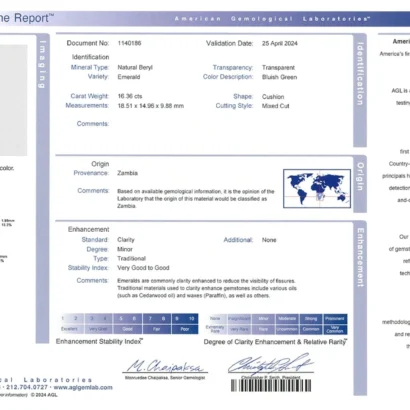Click the "Origin" section heading text
The width and height of the screenshot is (410, 410).
tap(100, 164)
